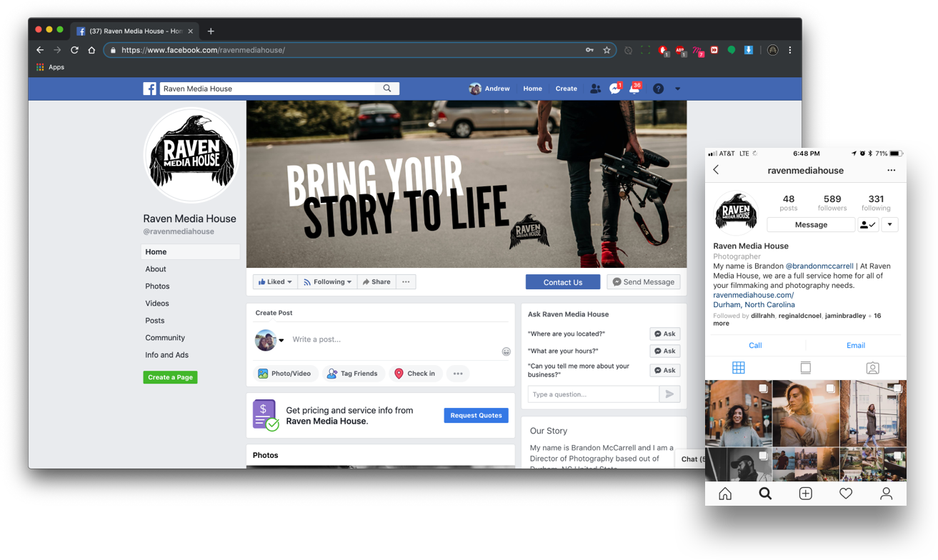This screenshot has width=938, height=560.
Task: Open Photos in page sidebar
Action: click(x=157, y=286)
